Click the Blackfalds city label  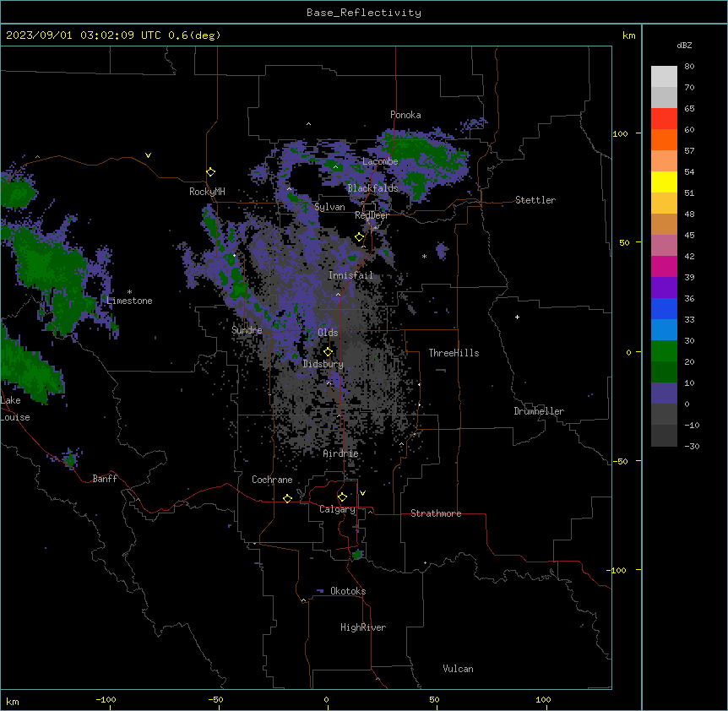pos(372,188)
